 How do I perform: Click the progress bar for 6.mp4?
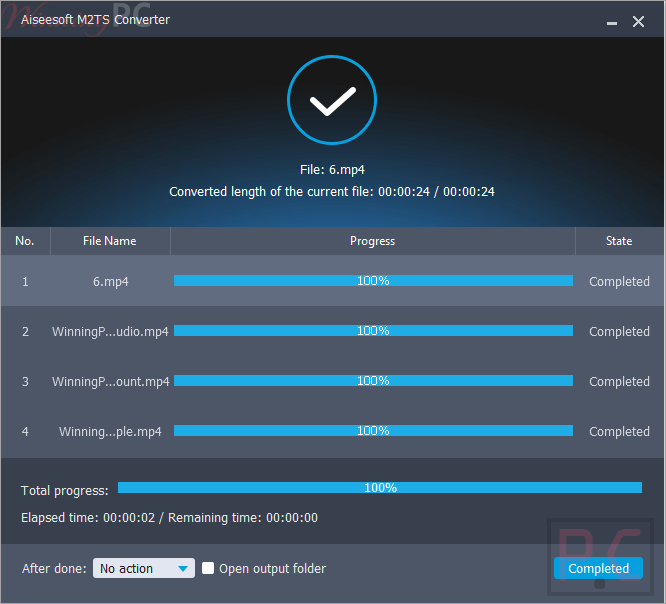click(x=373, y=281)
